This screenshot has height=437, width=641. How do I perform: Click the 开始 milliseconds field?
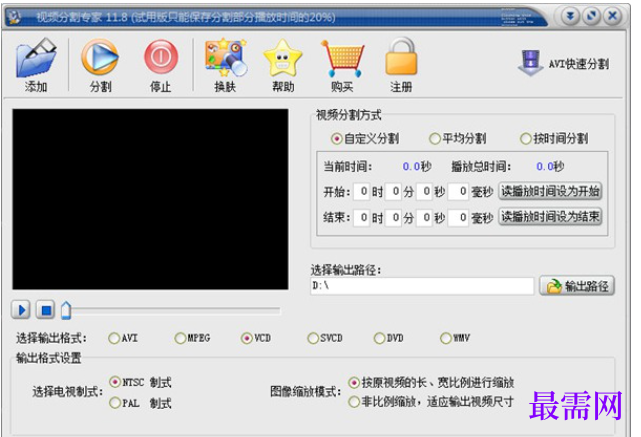point(458,191)
